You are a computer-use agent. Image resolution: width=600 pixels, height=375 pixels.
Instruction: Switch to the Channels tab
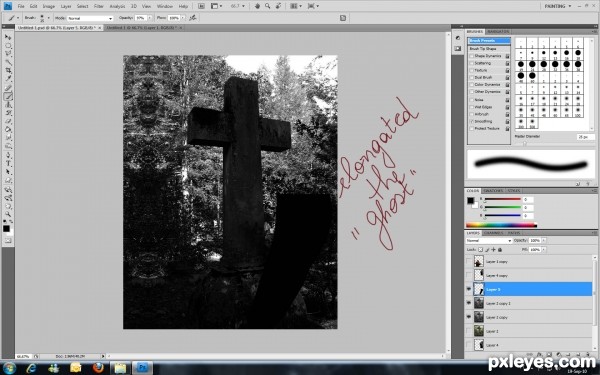493,233
